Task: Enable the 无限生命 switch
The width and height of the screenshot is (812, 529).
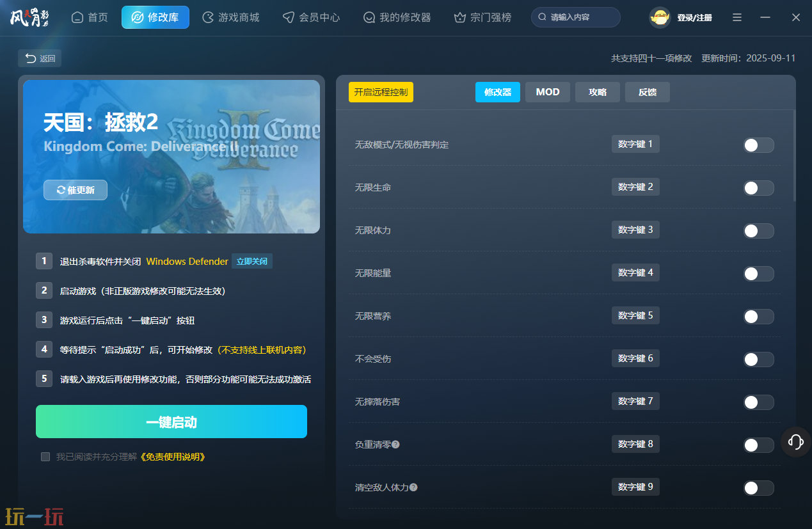Action: pyautogui.click(x=758, y=188)
